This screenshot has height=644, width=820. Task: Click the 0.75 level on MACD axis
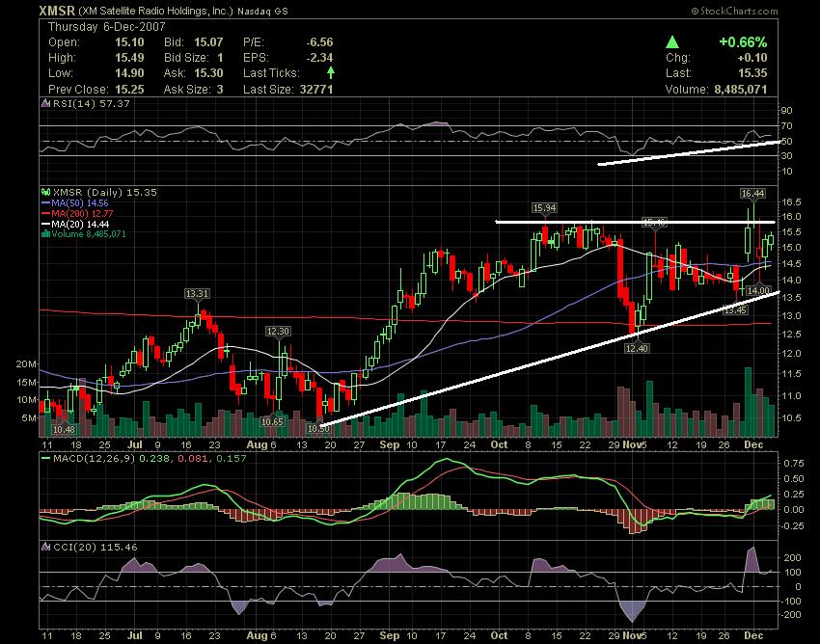coord(794,464)
